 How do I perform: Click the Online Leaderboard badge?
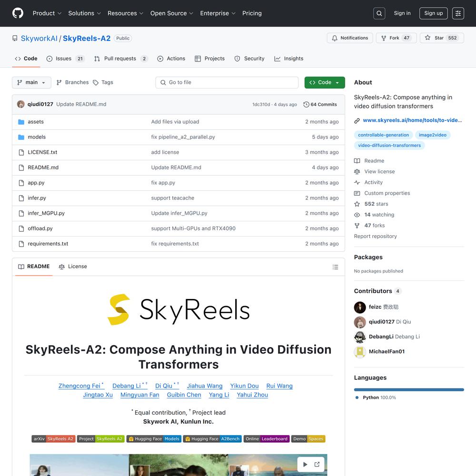267,439
